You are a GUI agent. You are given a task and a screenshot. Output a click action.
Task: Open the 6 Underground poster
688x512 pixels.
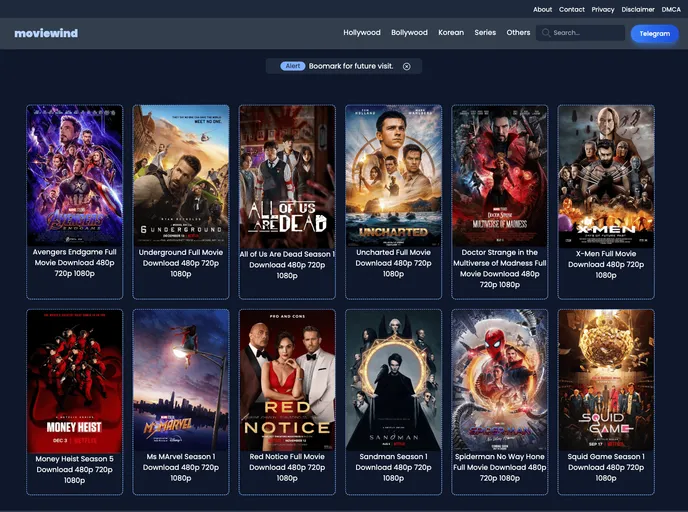coord(181,175)
